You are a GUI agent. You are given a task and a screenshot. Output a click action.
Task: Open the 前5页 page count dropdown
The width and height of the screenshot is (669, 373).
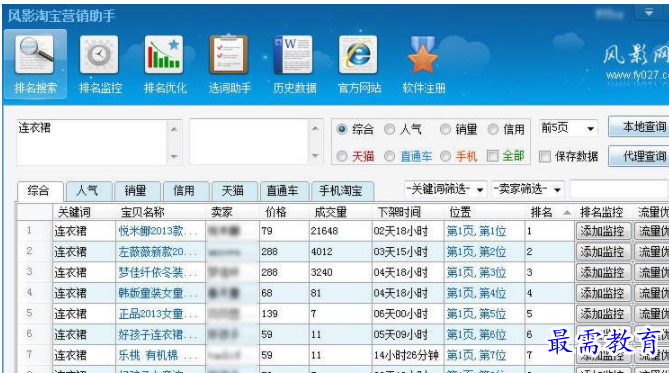click(x=590, y=128)
